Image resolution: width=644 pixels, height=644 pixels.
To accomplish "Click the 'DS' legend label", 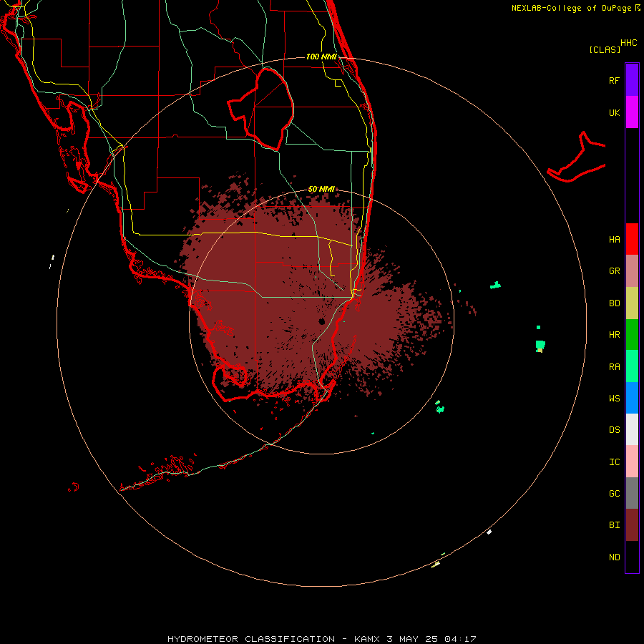I will click(614, 430).
